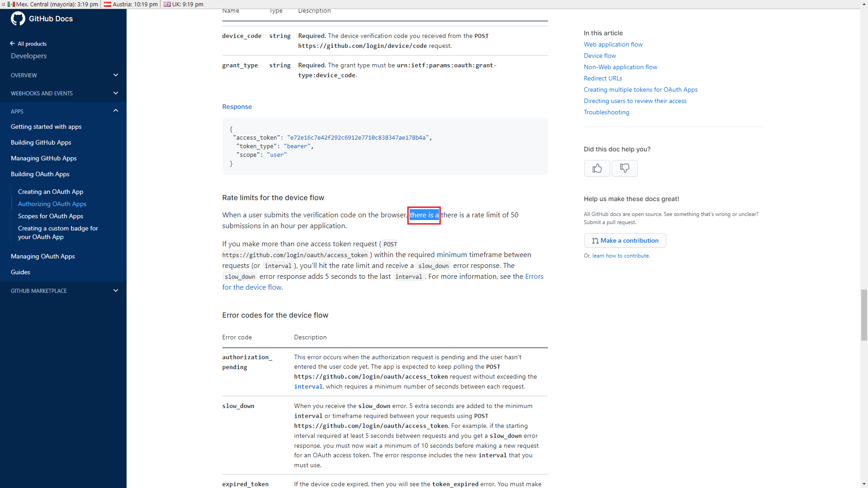Jump to Device flow section
868x488 pixels.
point(599,56)
